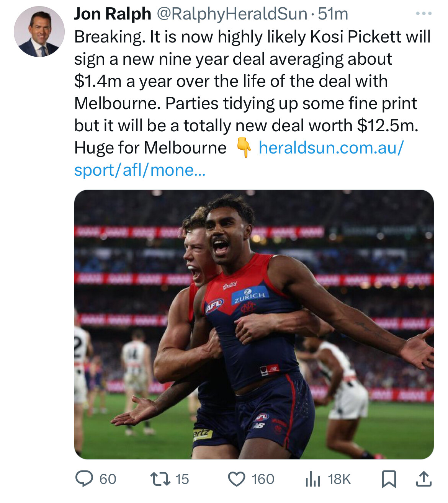Open the view analytics bar chart icon
Screen dimensions: 448x503
tap(312, 479)
